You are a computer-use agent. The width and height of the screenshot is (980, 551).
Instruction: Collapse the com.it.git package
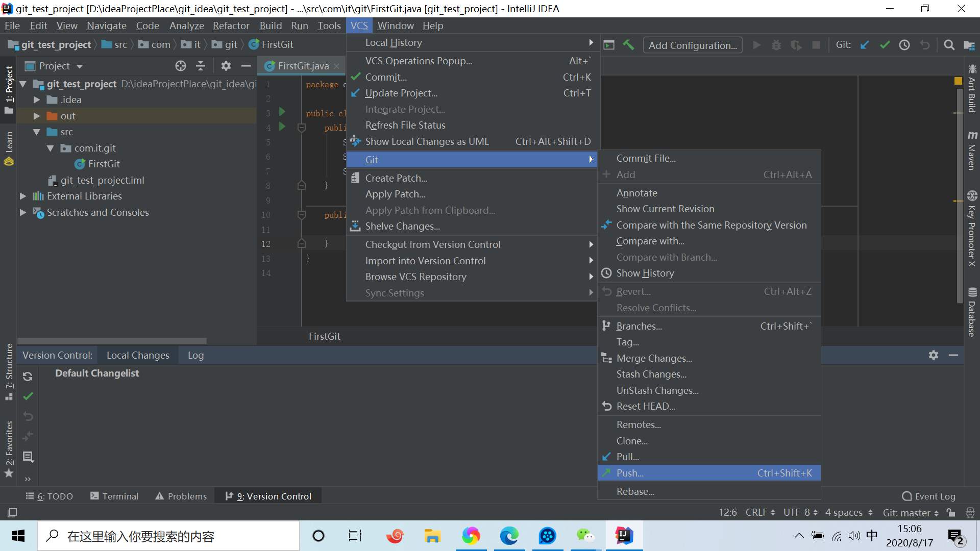50,148
